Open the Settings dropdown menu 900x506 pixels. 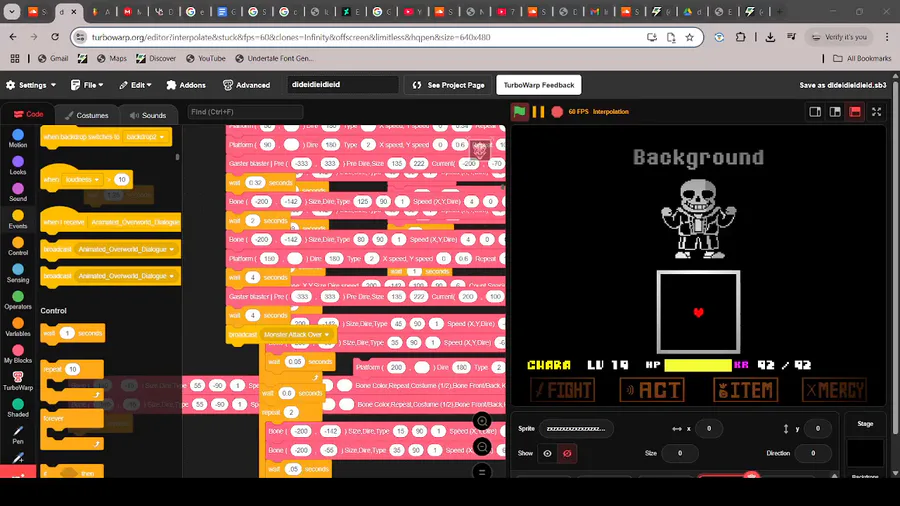click(x=32, y=85)
